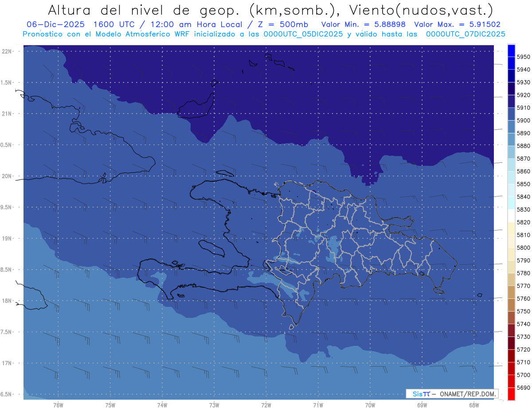Click the '17N' latitude label
The width and height of the screenshot is (532, 411).
[7, 363]
